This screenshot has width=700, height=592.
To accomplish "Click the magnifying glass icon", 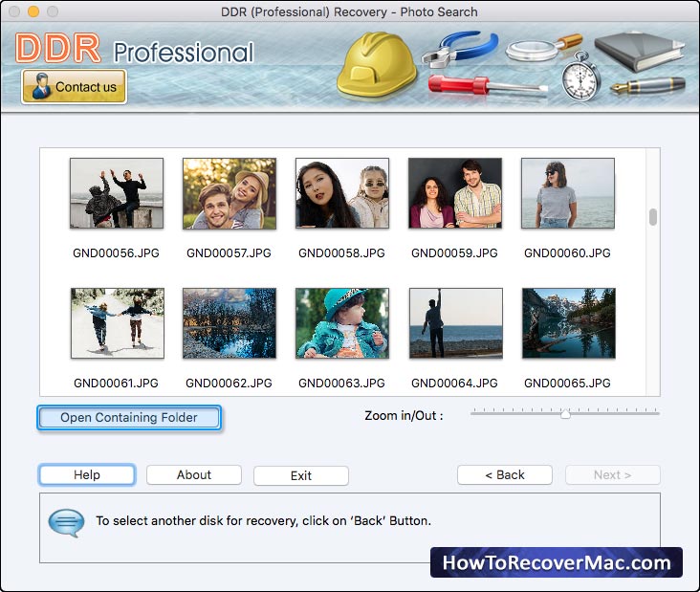I will 541,48.
